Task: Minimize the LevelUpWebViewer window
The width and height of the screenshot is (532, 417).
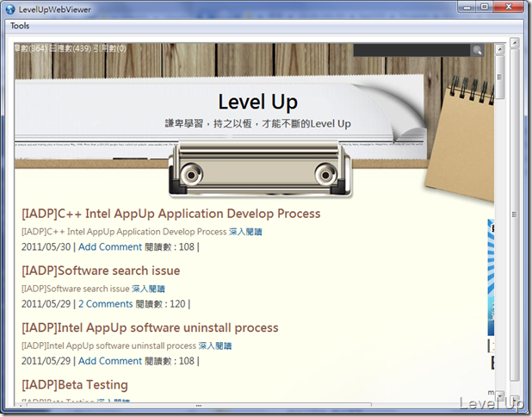Action: [x=467, y=7]
